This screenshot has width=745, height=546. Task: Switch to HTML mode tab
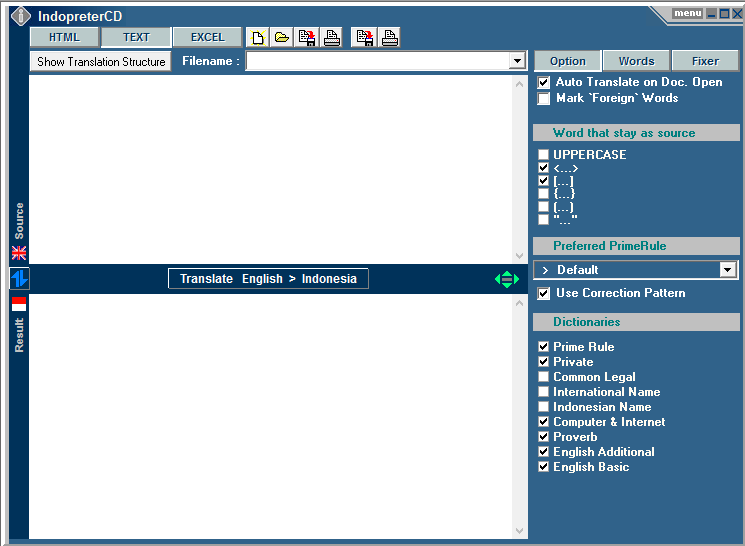coord(64,37)
